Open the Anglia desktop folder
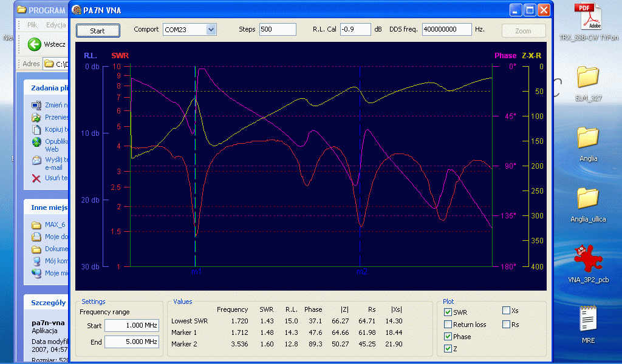The width and height of the screenshot is (622, 364). click(587, 138)
